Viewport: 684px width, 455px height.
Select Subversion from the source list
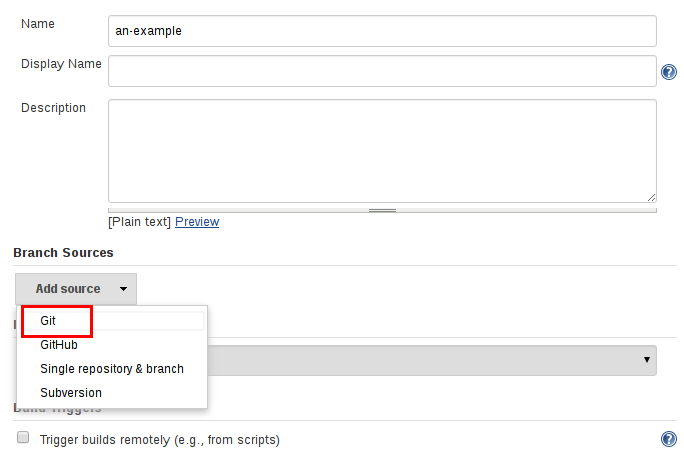point(71,393)
